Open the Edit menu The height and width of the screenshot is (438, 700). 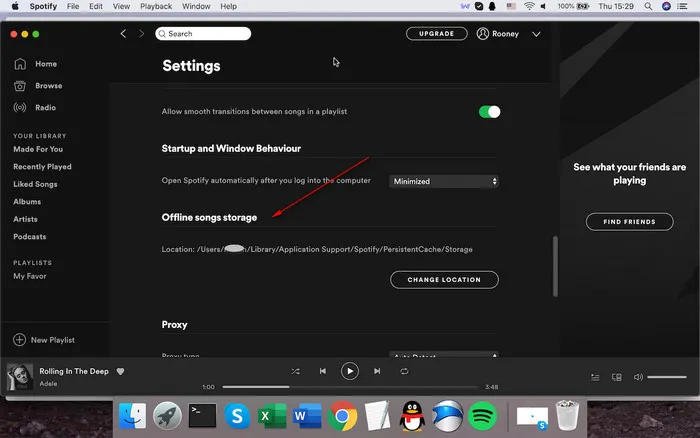click(x=96, y=6)
